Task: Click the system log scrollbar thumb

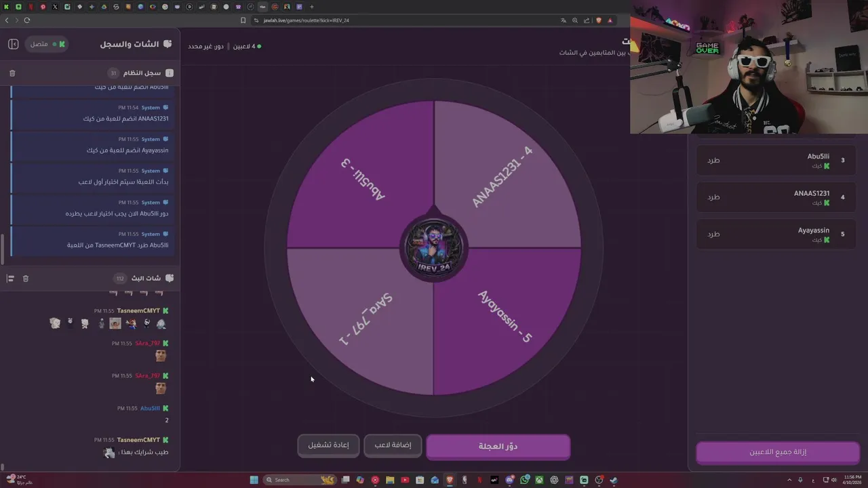Action: [3, 248]
